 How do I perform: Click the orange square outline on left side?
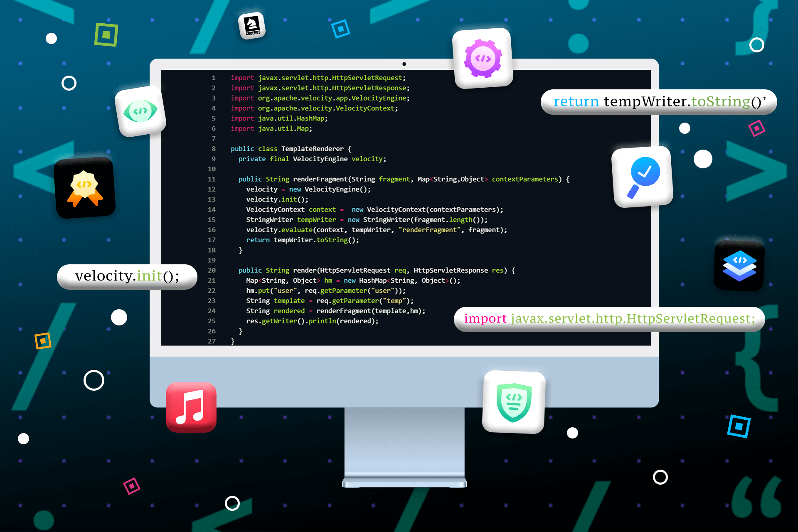(x=43, y=341)
